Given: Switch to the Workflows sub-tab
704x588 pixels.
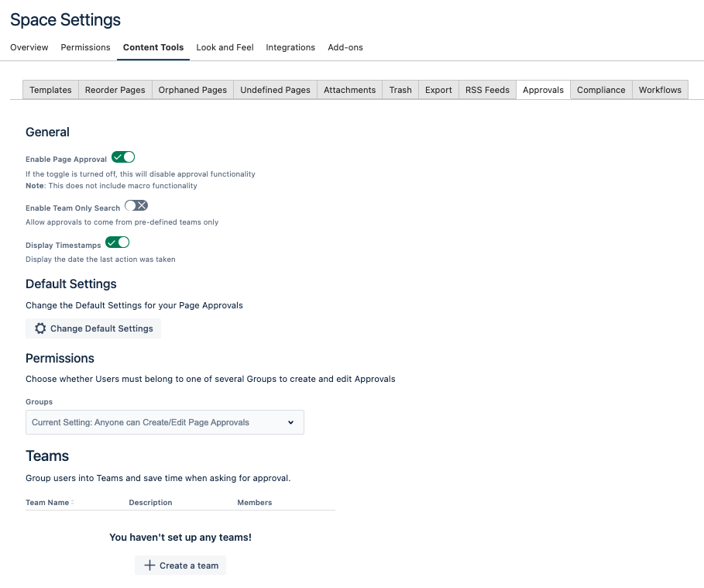Looking at the screenshot, I should tap(660, 90).
